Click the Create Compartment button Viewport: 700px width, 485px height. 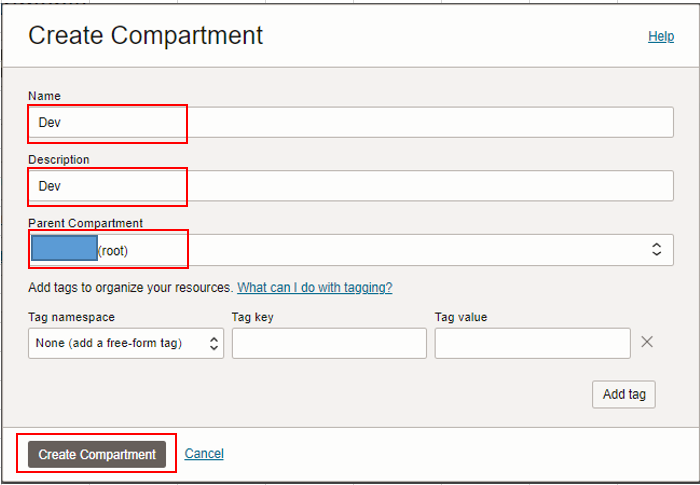tap(97, 454)
